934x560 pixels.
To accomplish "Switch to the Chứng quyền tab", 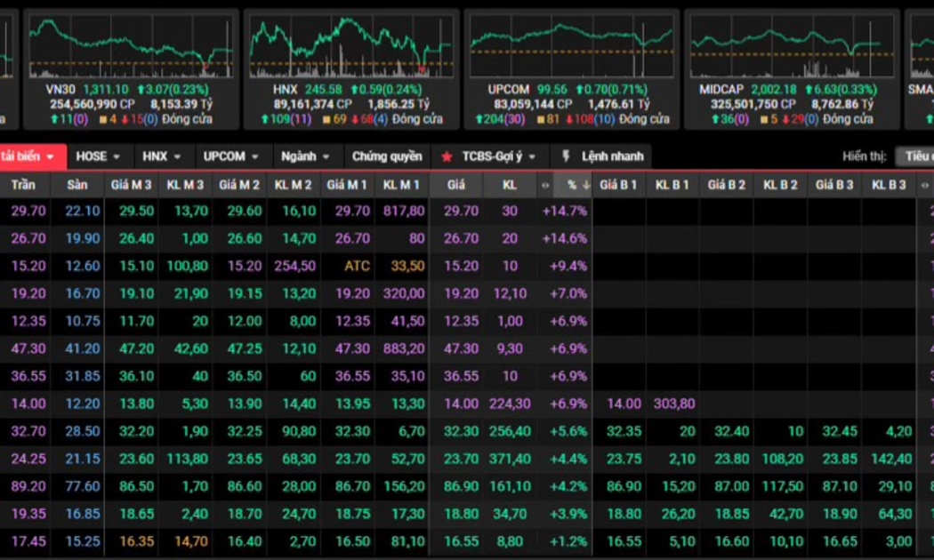I will (387, 156).
